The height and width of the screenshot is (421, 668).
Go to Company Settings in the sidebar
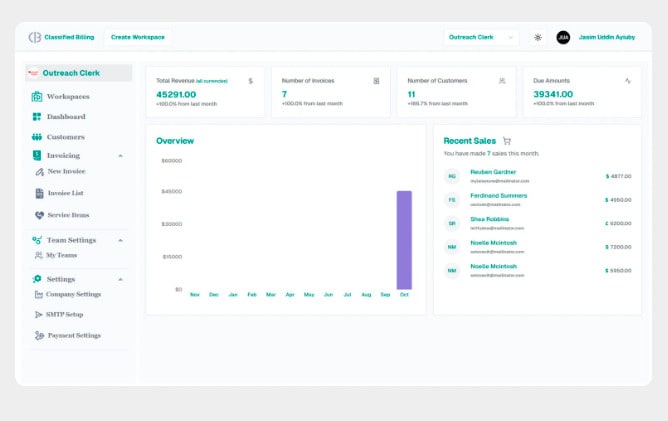73,294
